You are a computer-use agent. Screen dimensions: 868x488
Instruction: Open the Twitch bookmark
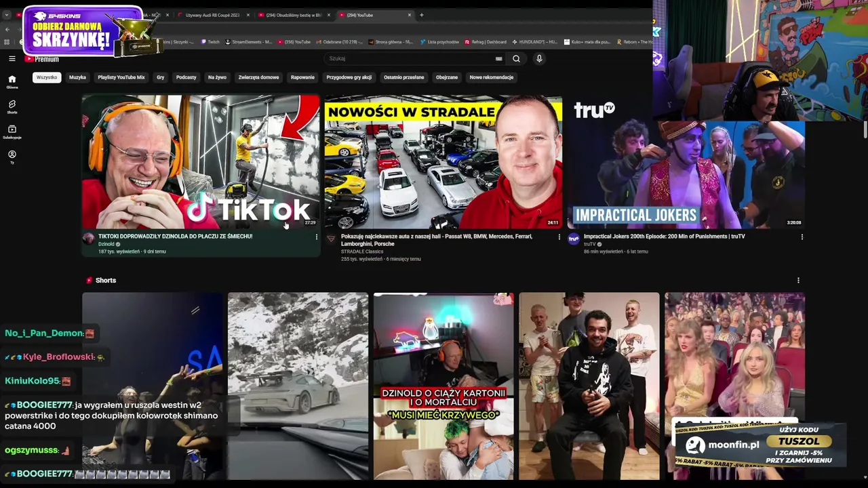(210, 42)
